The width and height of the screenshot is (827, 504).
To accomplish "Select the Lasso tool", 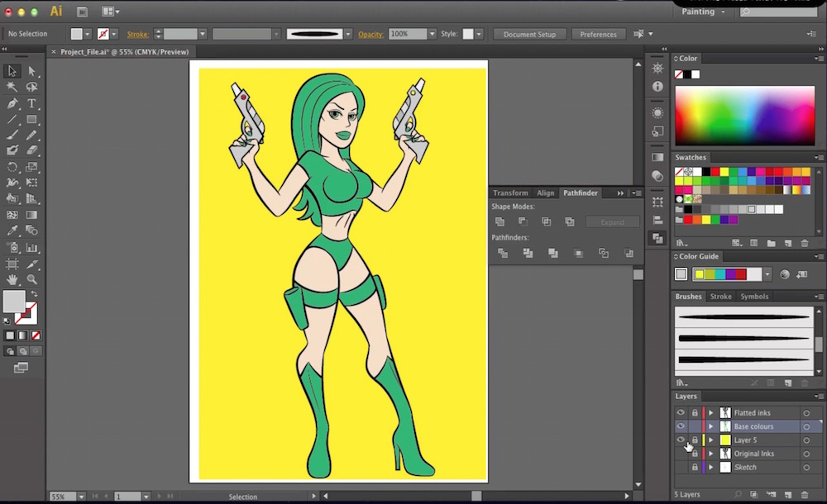I will [31, 87].
